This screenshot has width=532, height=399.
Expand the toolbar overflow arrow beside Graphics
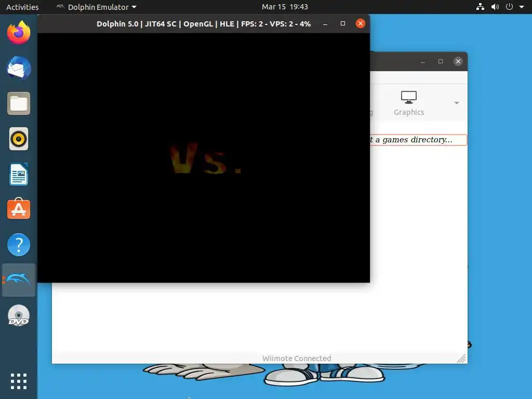[457, 103]
